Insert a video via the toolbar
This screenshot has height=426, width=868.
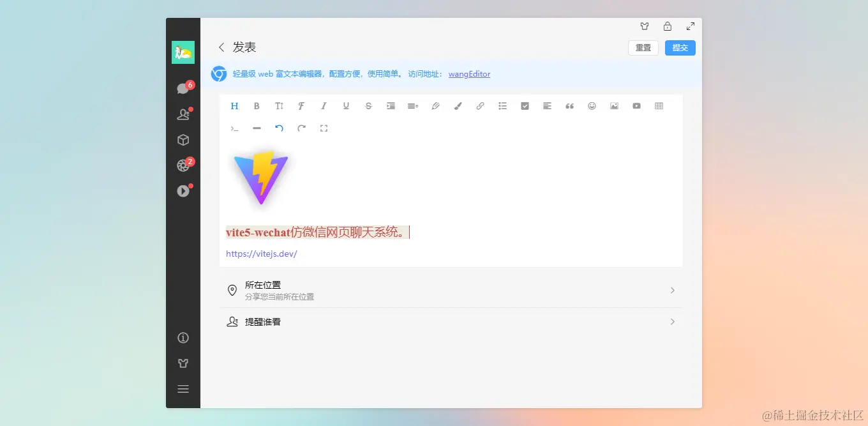coord(636,105)
